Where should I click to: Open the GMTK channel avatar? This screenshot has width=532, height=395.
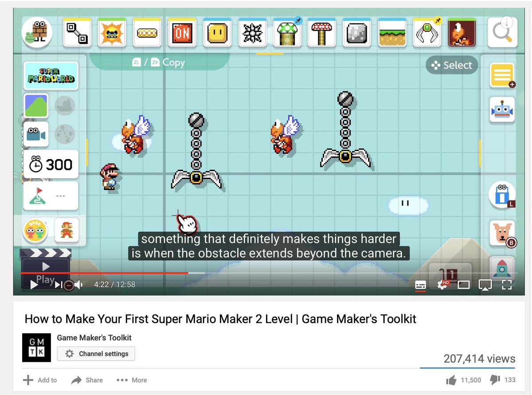click(36, 347)
